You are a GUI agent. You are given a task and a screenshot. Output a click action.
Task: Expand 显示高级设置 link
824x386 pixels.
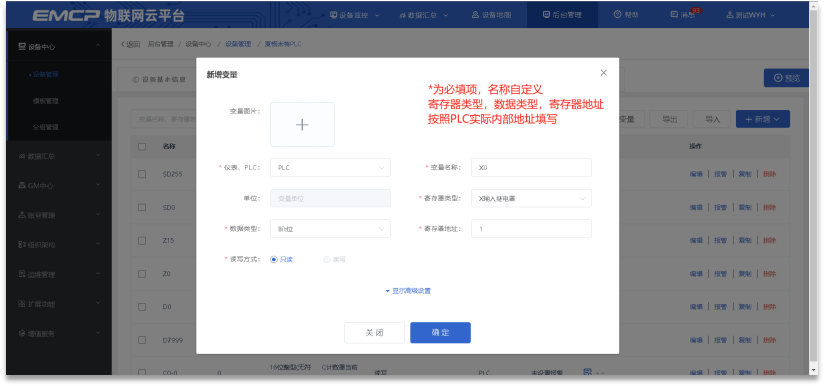pos(408,291)
